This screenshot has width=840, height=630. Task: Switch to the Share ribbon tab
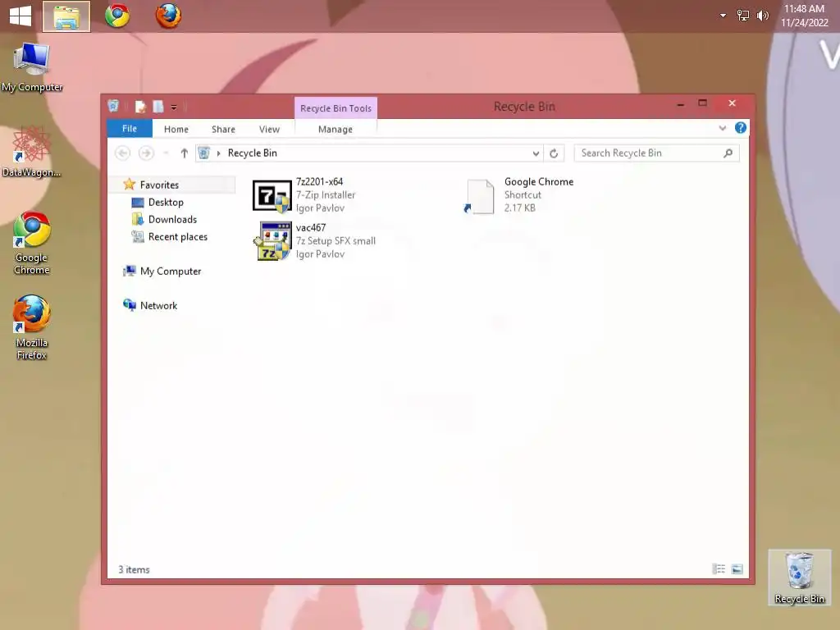pyautogui.click(x=223, y=129)
